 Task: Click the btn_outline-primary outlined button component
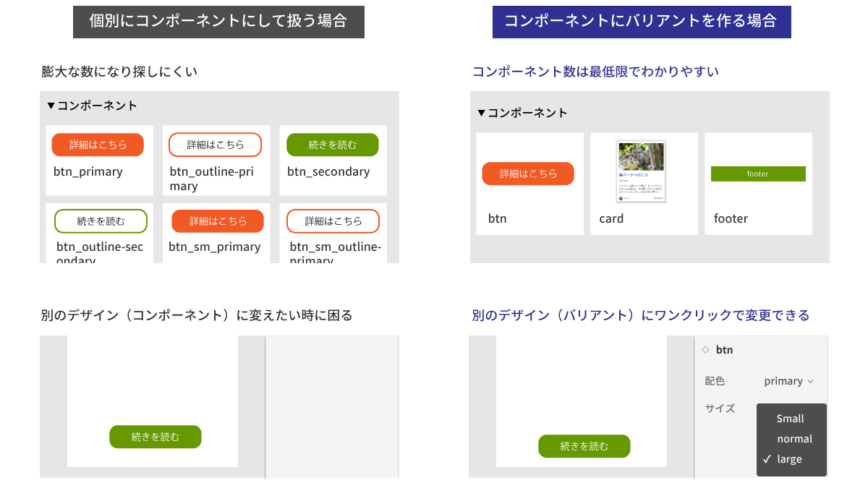point(215,145)
